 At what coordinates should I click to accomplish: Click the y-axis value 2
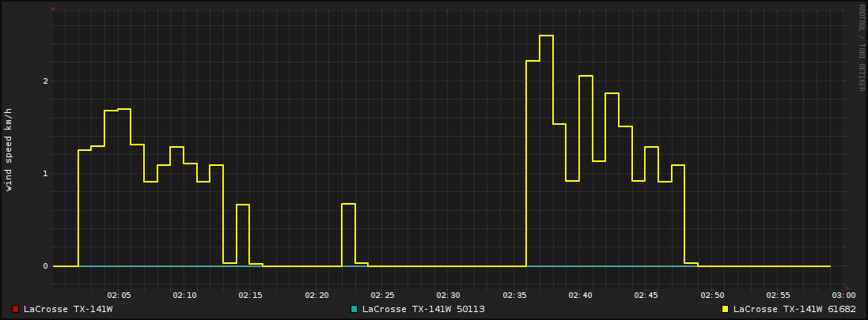click(46, 81)
